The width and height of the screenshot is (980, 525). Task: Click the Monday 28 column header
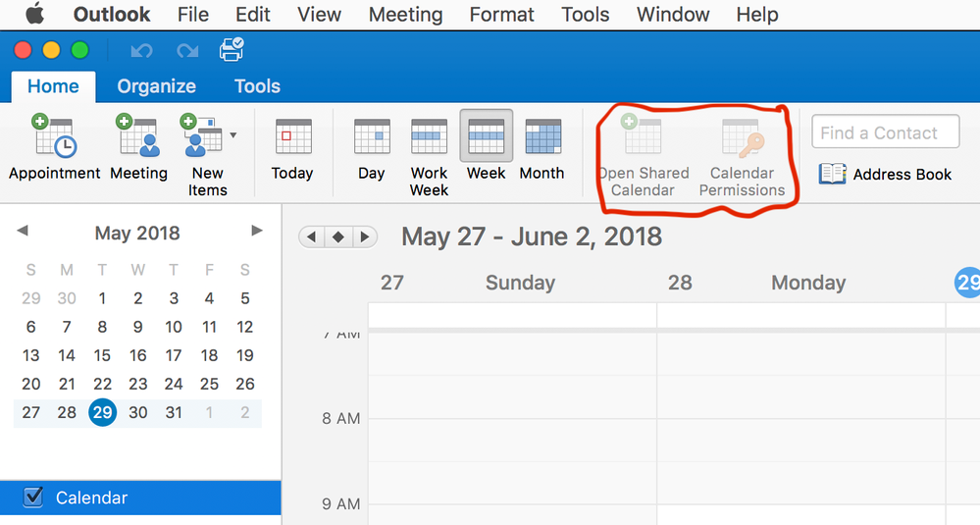[801, 283]
